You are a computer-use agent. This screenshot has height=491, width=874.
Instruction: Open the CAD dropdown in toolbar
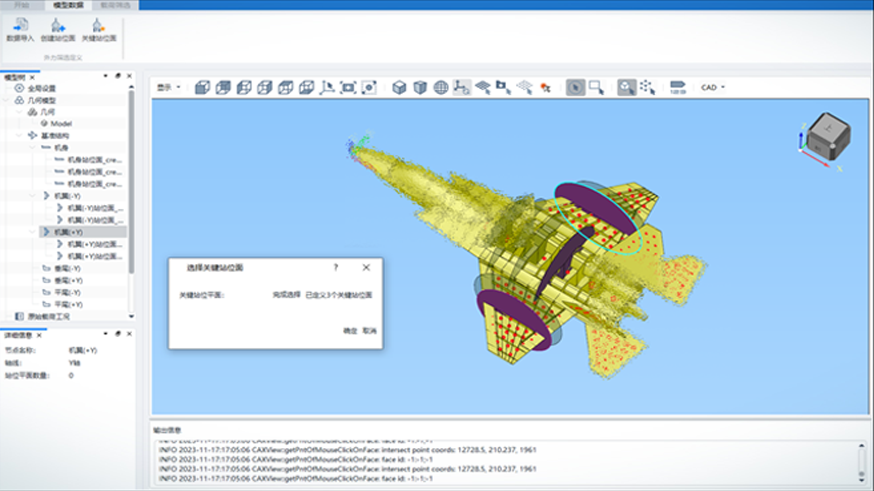712,88
